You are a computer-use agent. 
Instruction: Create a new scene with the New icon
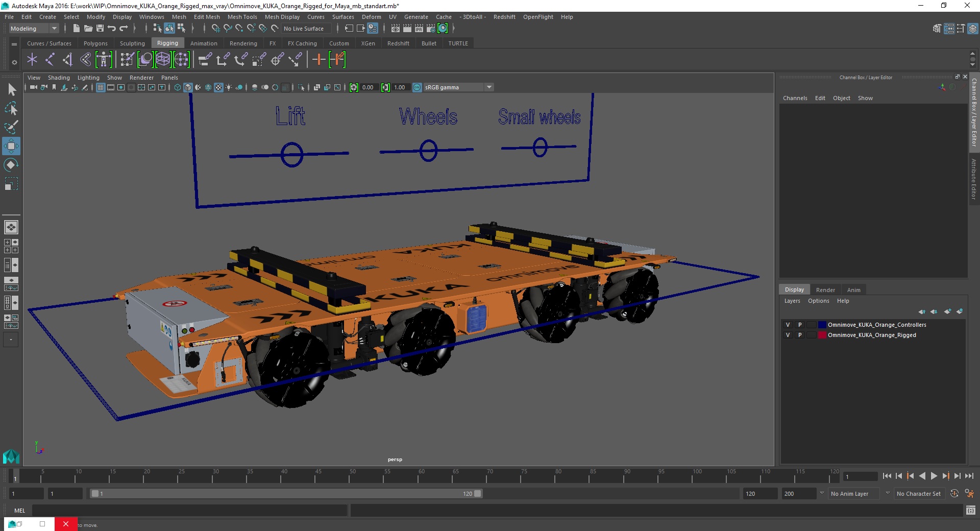click(76, 29)
